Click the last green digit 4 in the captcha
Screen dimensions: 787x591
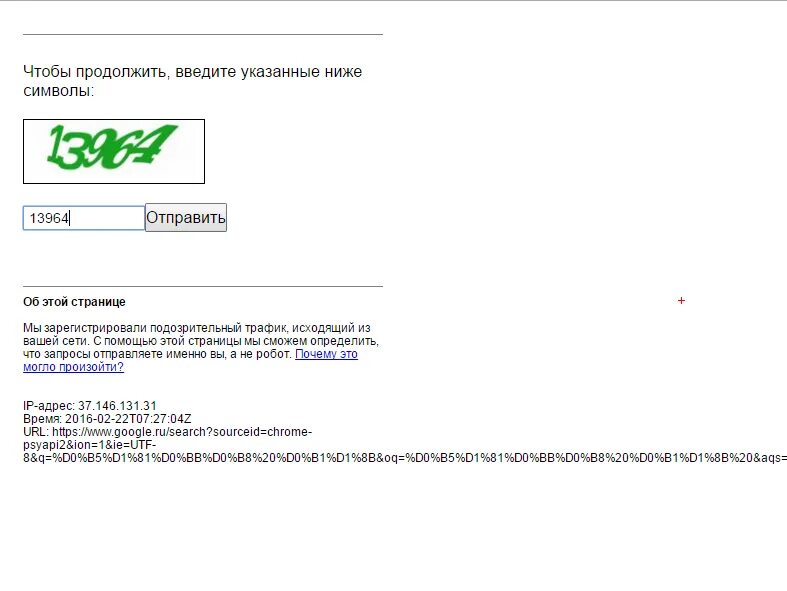click(x=159, y=144)
